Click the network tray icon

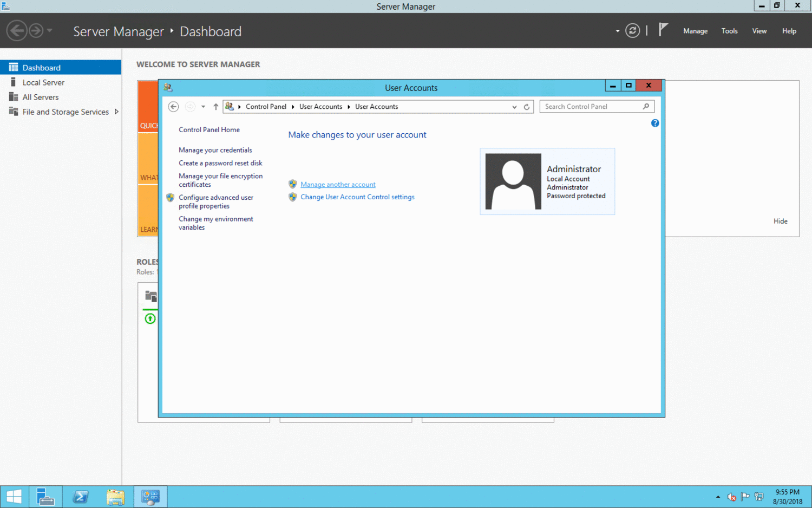[759, 497]
